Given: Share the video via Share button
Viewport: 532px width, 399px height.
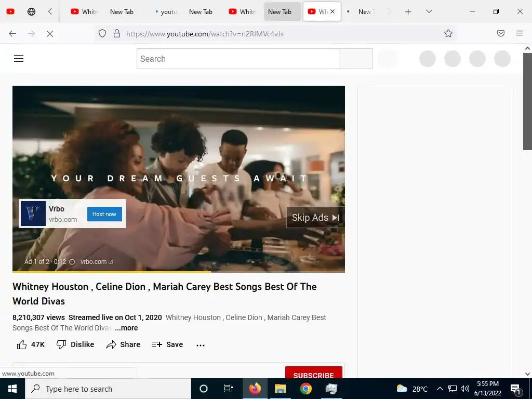Looking at the screenshot, I should (x=123, y=345).
